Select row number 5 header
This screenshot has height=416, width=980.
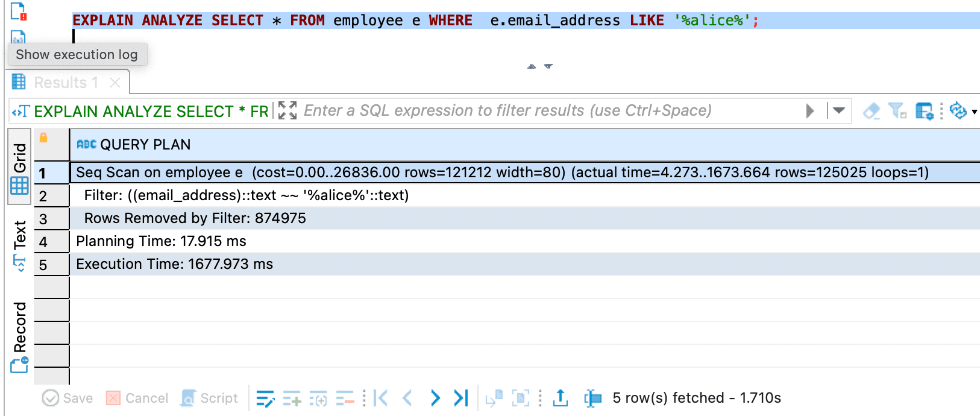click(x=52, y=265)
